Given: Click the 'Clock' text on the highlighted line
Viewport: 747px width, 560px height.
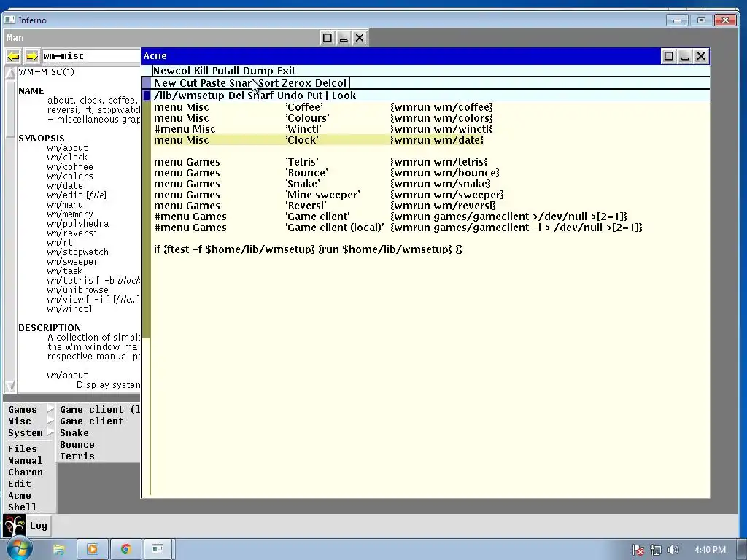Looking at the screenshot, I should click(302, 140).
